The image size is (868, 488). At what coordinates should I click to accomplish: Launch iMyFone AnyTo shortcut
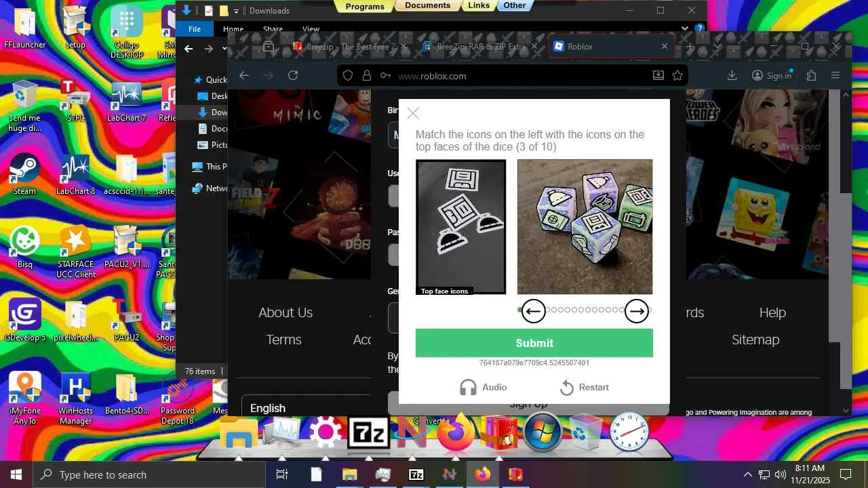click(25, 399)
